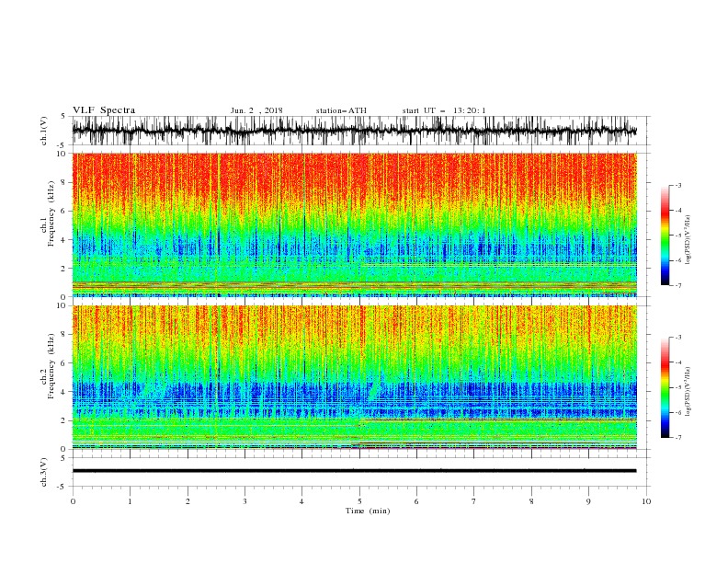Click the ch.1 voltage waveform trace
The height and width of the screenshot is (563, 728).
click(354, 131)
